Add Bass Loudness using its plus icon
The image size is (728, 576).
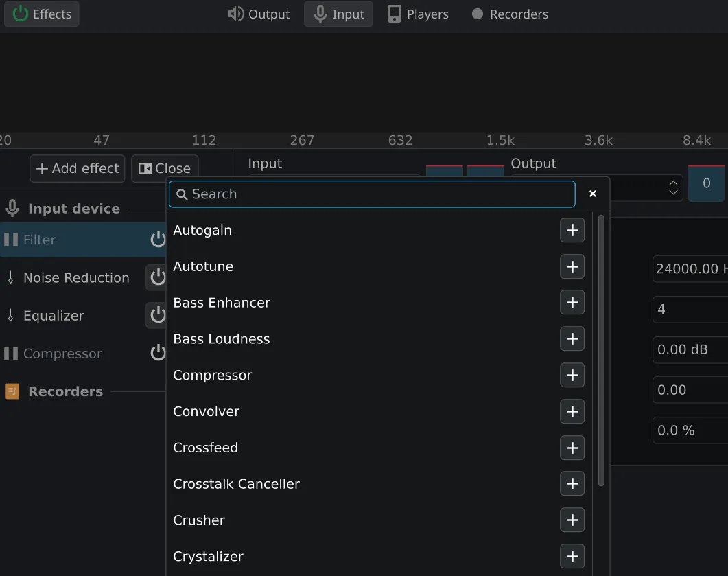572,339
